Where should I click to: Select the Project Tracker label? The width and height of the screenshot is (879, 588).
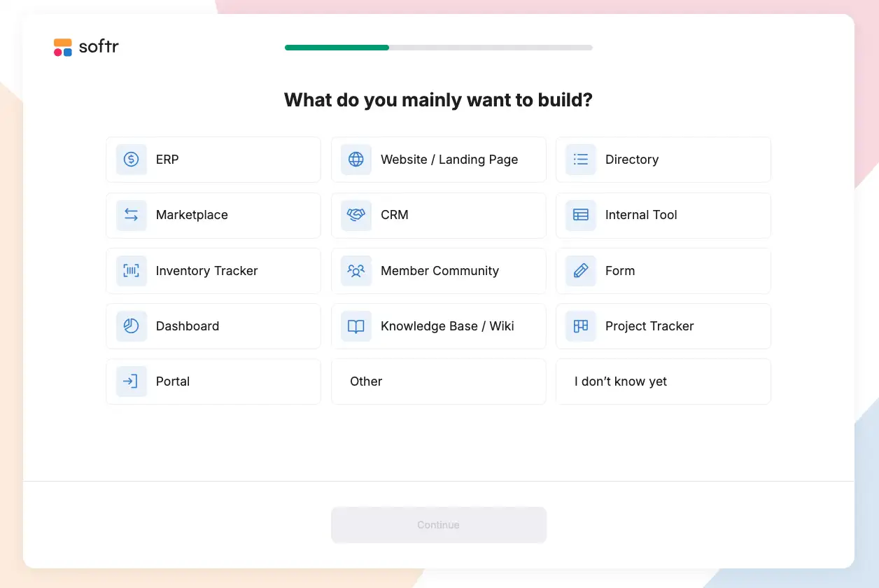(649, 326)
